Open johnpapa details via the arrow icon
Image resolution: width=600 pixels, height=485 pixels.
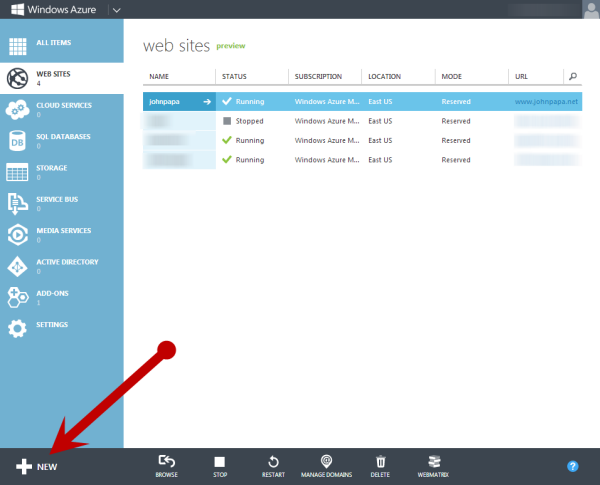click(207, 102)
